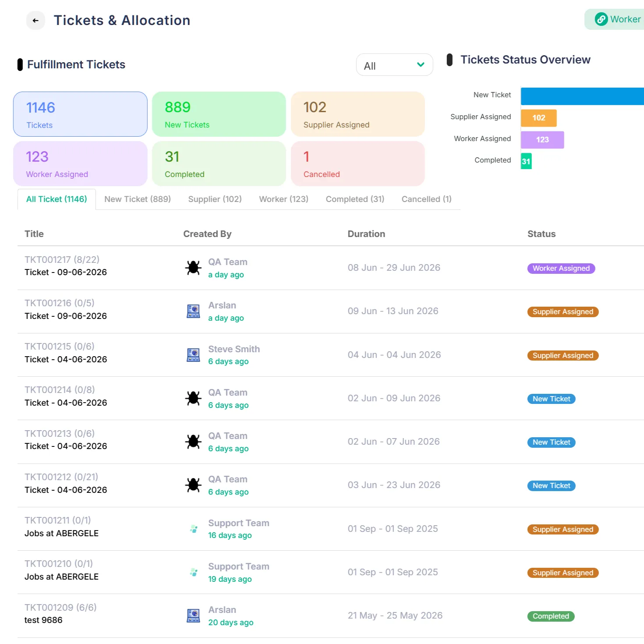Click the Title column header
Viewport: 644px width, 644px height.
[34, 234]
